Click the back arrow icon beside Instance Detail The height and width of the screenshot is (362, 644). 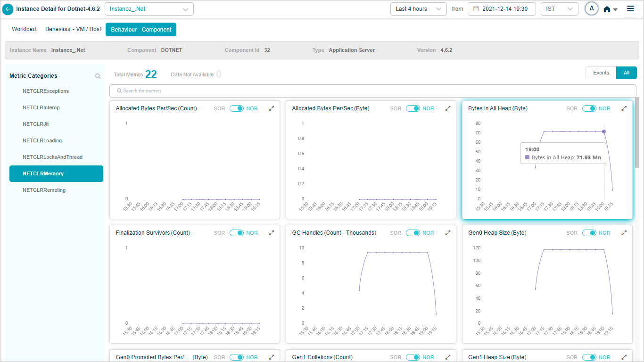click(x=8, y=9)
